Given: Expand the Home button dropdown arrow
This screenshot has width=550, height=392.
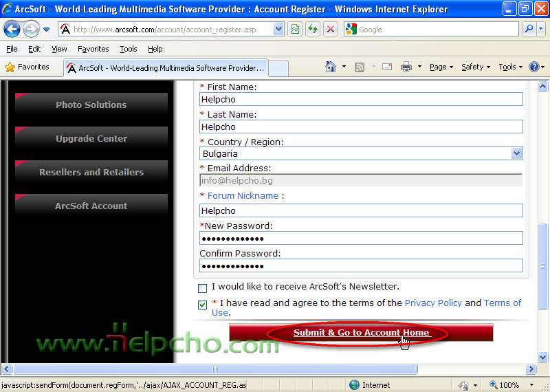Looking at the screenshot, I should click(344, 67).
